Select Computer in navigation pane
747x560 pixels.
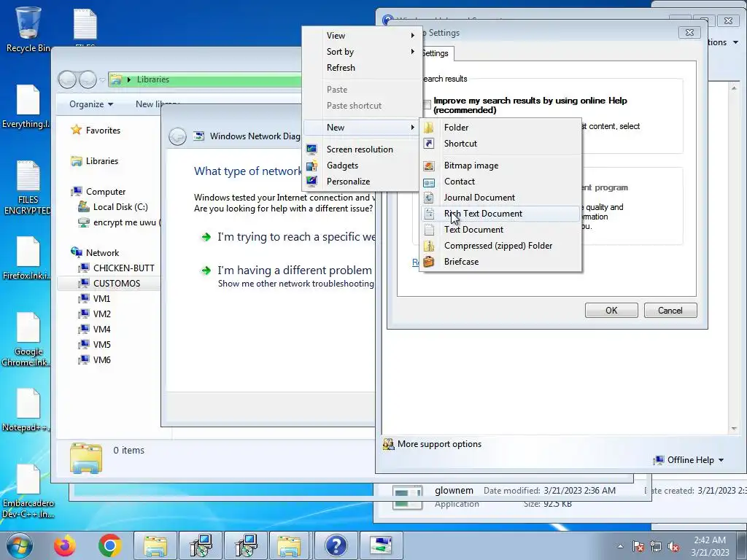point(98,192)
